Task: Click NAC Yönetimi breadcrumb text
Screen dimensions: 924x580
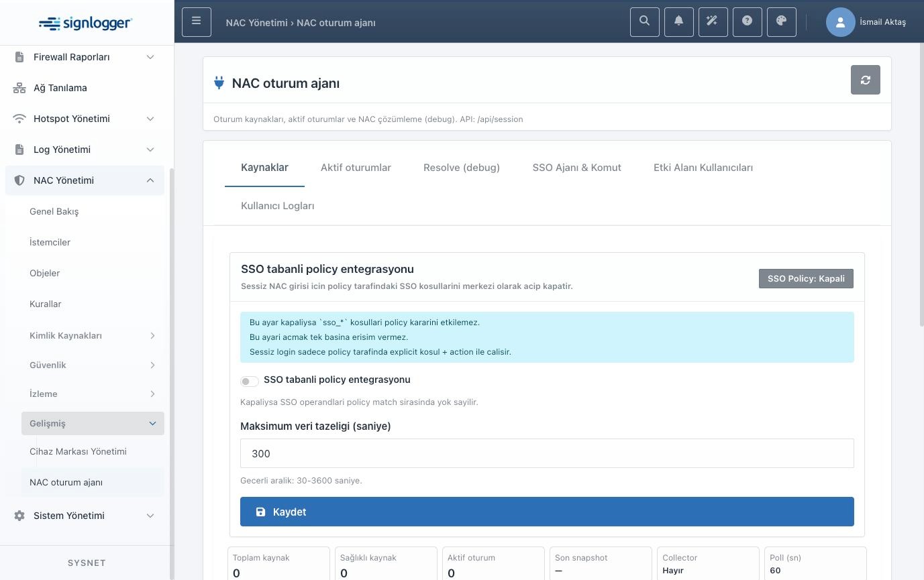Action: (256, 23)
